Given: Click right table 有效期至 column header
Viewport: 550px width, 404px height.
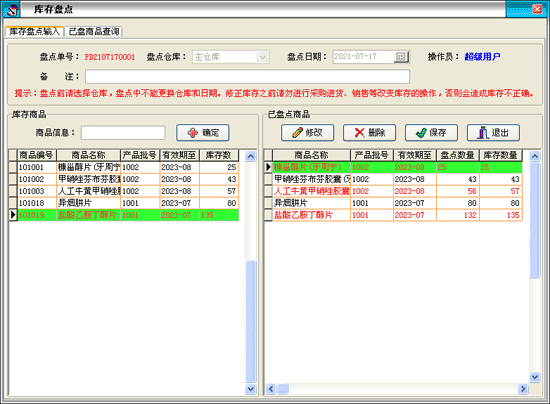Looking at the screenshot, I should click(415, 155).
